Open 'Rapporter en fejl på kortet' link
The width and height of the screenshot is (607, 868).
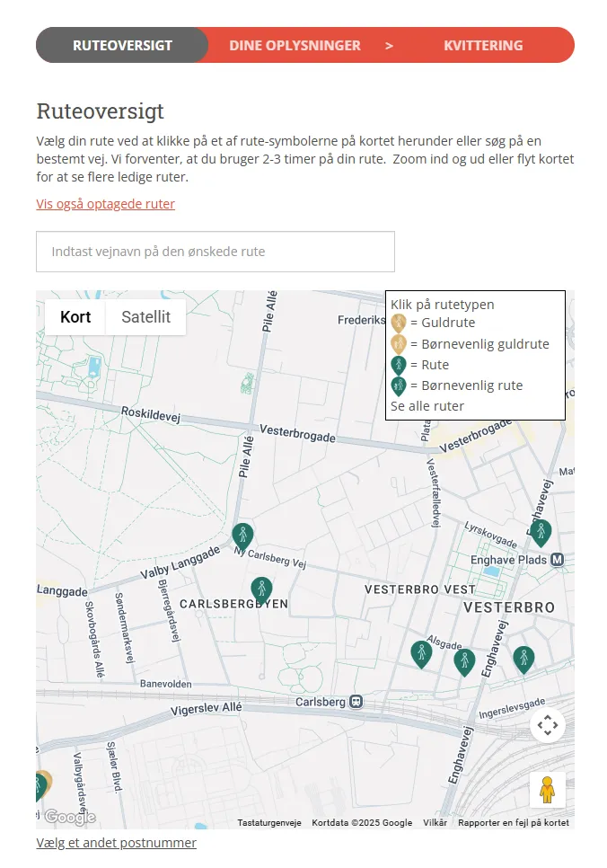coord(513,822)
